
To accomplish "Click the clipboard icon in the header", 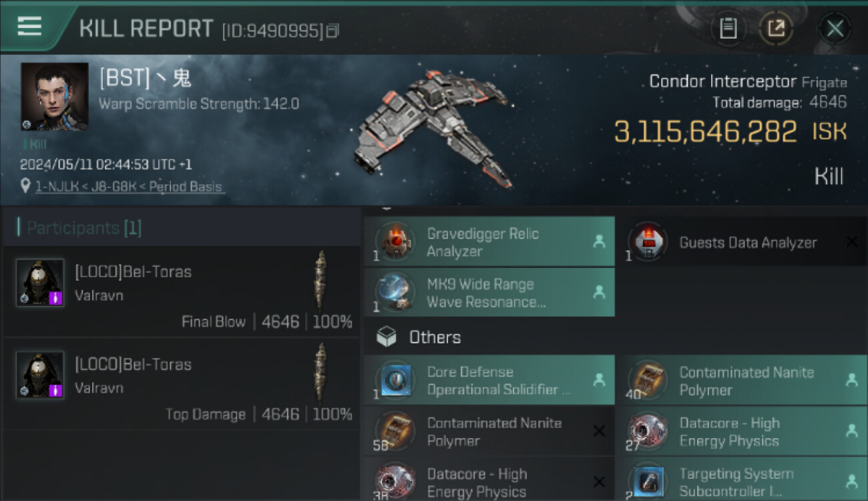I will click(x=728, y=28).
